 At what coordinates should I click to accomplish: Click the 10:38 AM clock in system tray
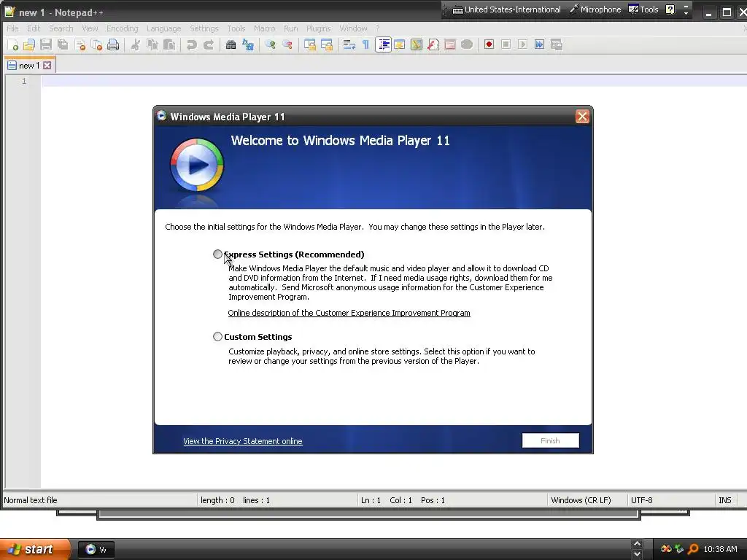(720, 549)
